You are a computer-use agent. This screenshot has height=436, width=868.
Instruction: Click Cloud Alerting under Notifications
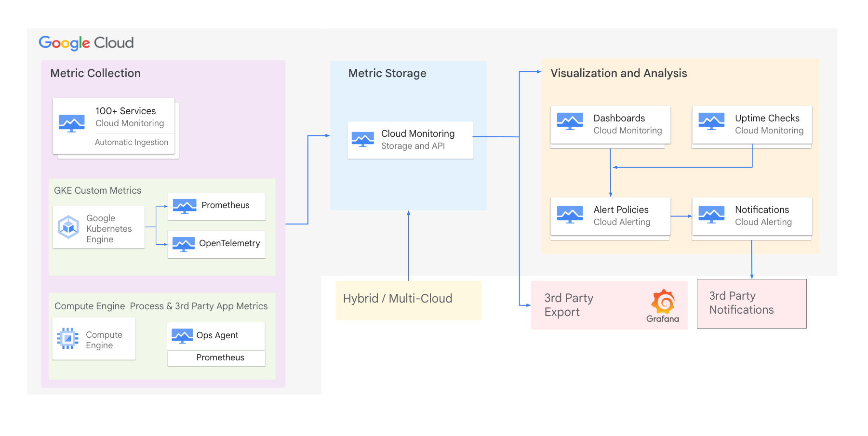click(x=763, y=222)
